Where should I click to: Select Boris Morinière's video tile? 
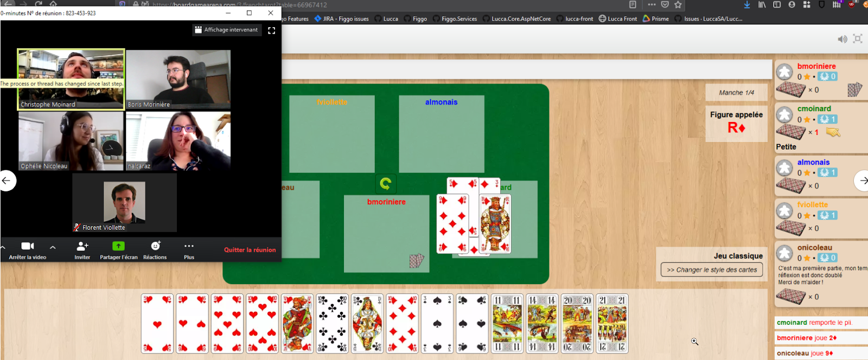tap(178, 79)
